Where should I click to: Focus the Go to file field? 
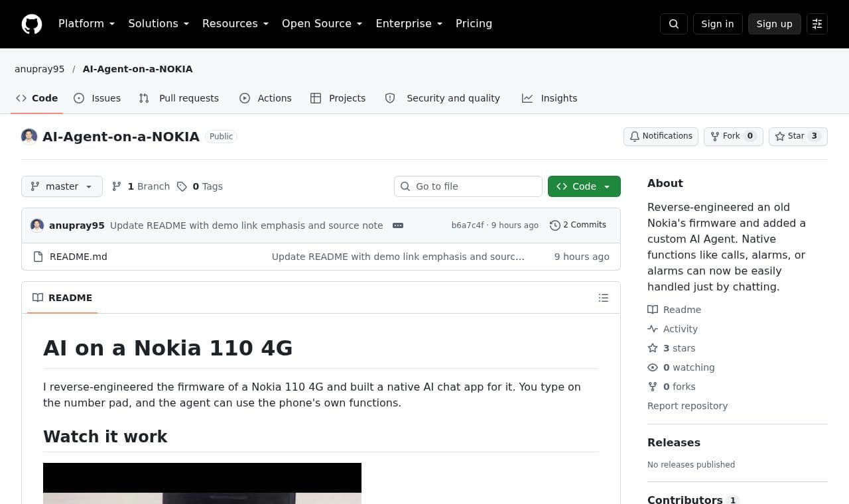point(468,186)
